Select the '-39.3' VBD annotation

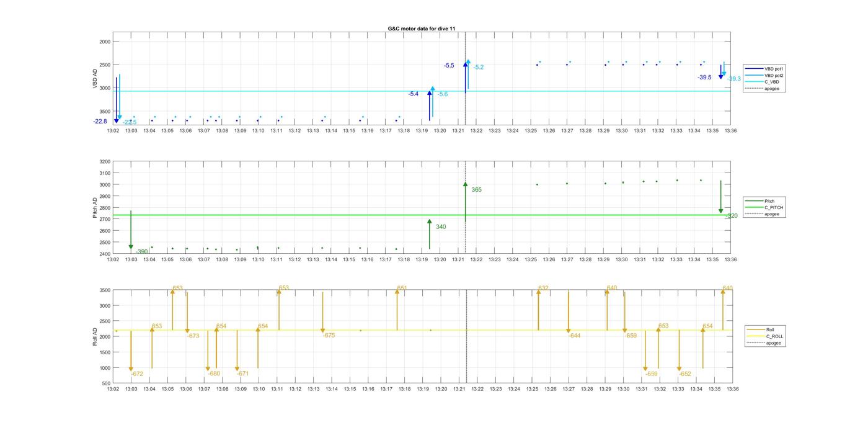[x=733, y=79]
